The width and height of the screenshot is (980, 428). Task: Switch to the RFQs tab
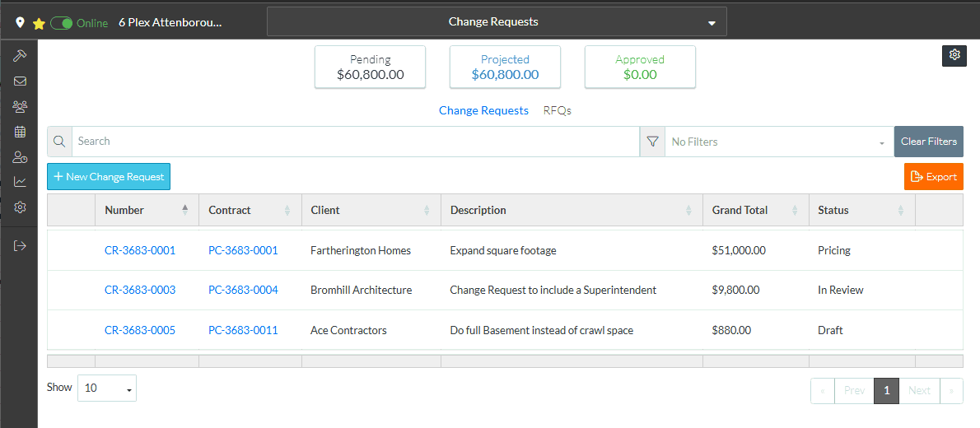tap(557, 110)
